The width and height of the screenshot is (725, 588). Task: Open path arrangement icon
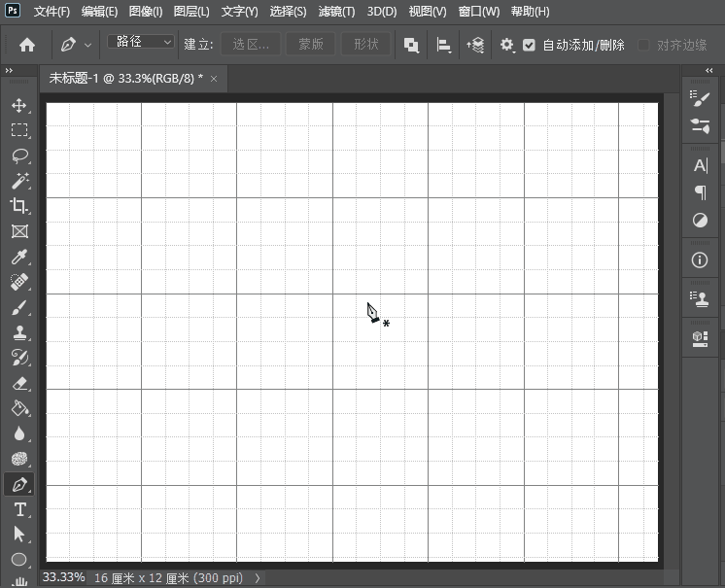tap(475, 45)
